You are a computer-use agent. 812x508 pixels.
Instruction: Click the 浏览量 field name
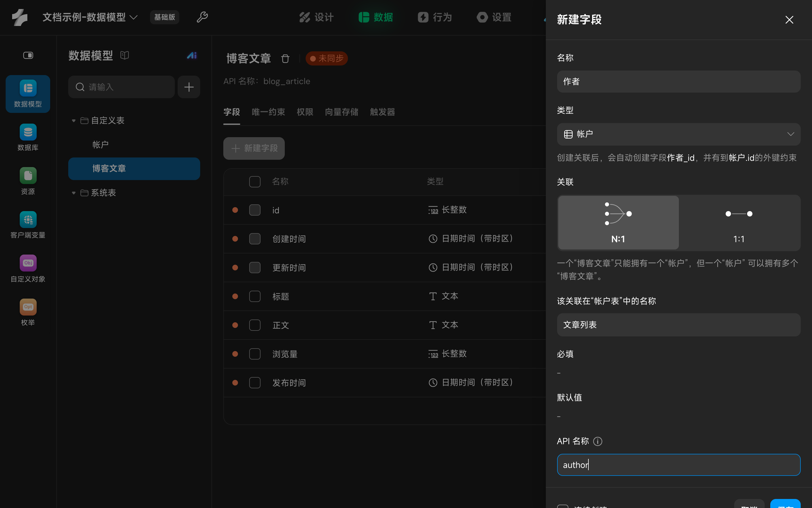pos(285,354)
